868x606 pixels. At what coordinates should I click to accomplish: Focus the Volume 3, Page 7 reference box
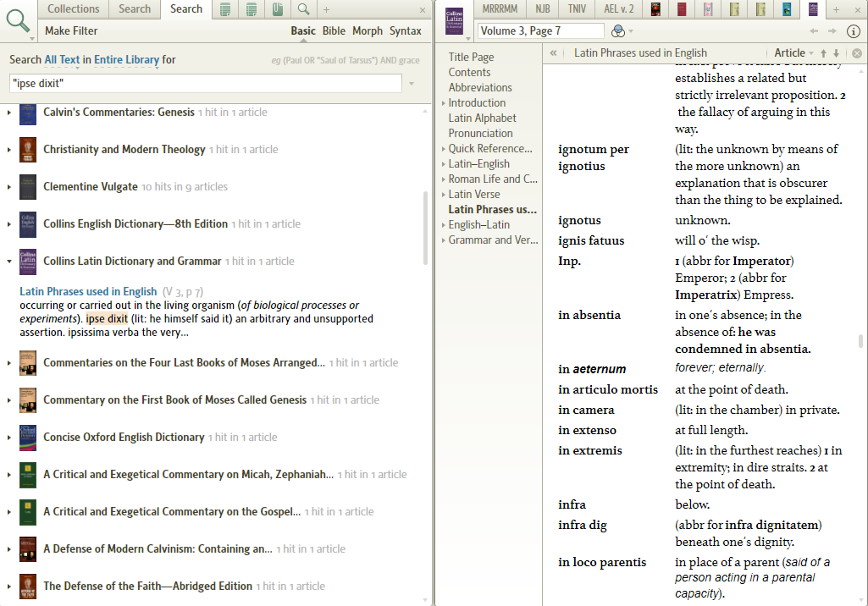tap(541, 31)
